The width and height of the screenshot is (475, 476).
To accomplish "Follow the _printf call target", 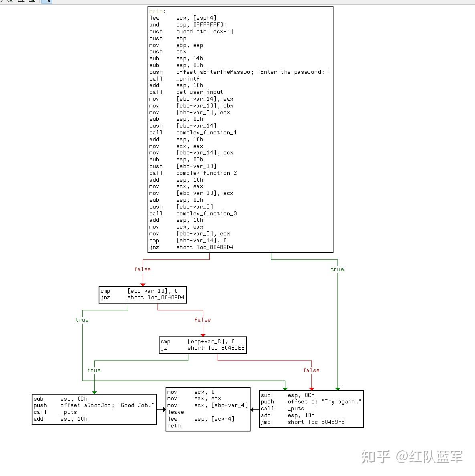I will (x=188, y=79).
